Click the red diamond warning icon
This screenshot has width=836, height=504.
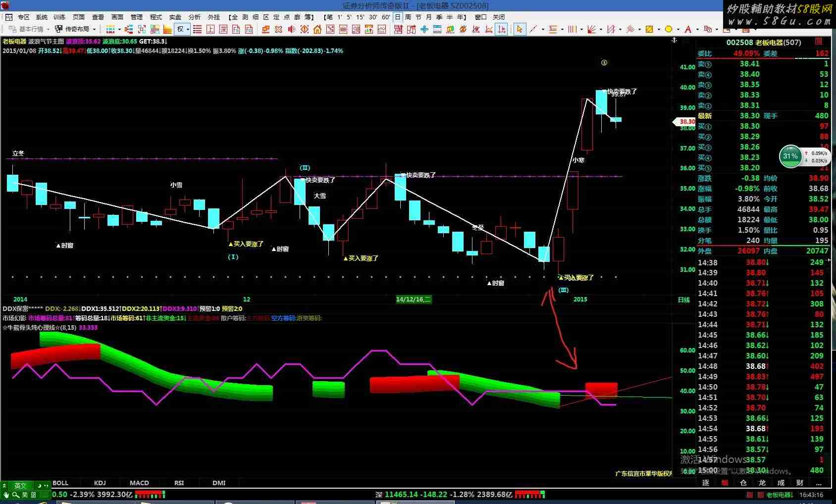(x=305, y=29)
